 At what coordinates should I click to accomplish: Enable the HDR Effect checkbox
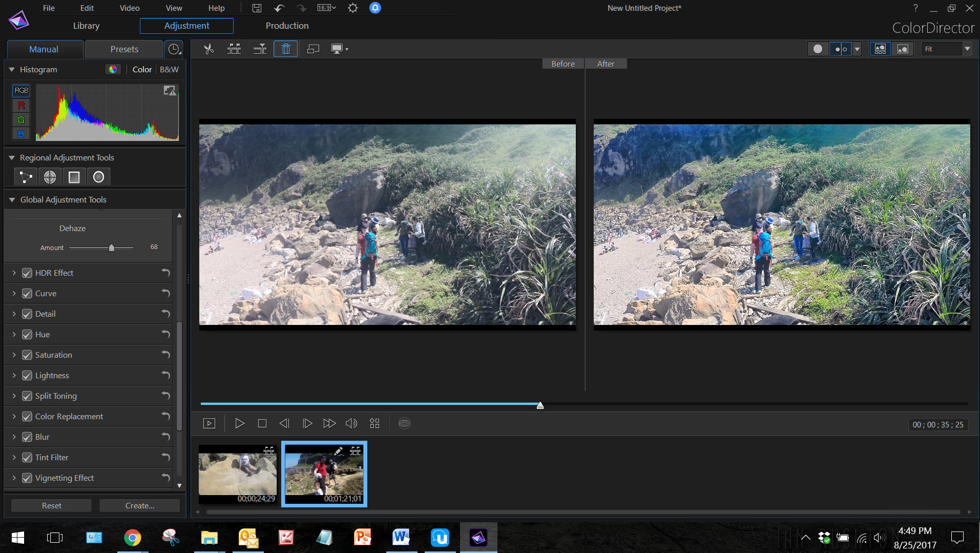click(27, 273)
